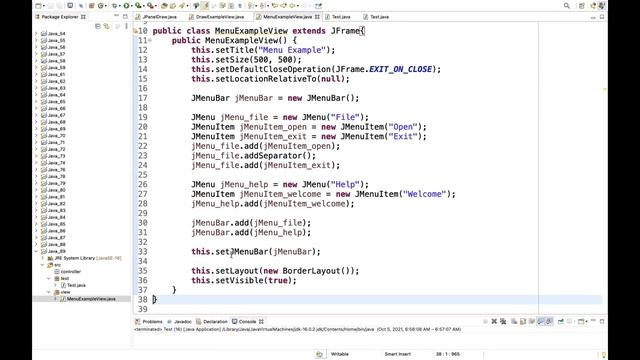This screenshot has width=640, height=360.
Task: Click the "Welcome" string literal on line 27
Action: 424,194
